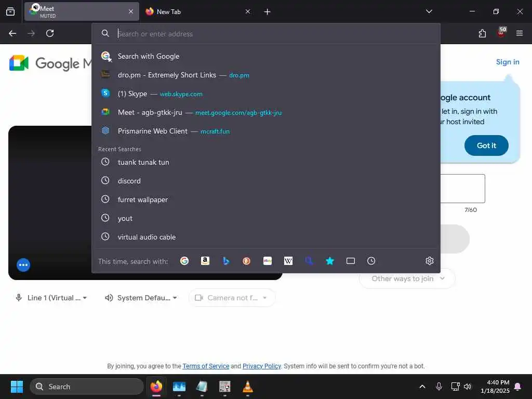Viewport: 532px width, 399px height.
Task: Open microphone dropdown Line 1 (Virtual...
Action: coord(51,298)
